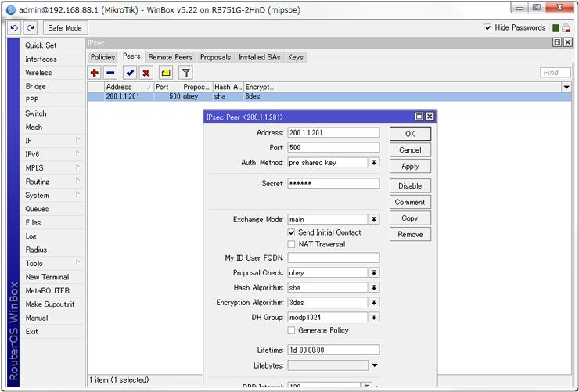Screen dimensions: 579x392
Task: Open DH Group dropdown
Action: click(x=374, y=317)
